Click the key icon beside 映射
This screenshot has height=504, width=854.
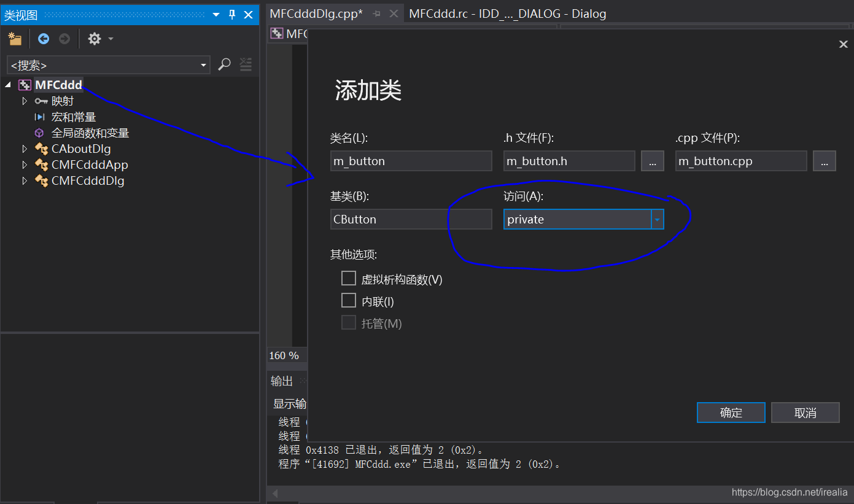coord(41,101)
